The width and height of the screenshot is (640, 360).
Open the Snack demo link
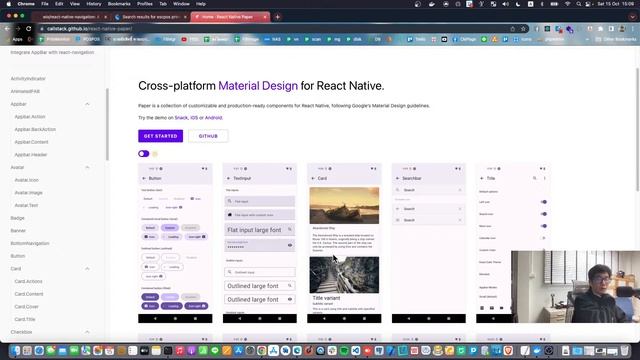181,118
